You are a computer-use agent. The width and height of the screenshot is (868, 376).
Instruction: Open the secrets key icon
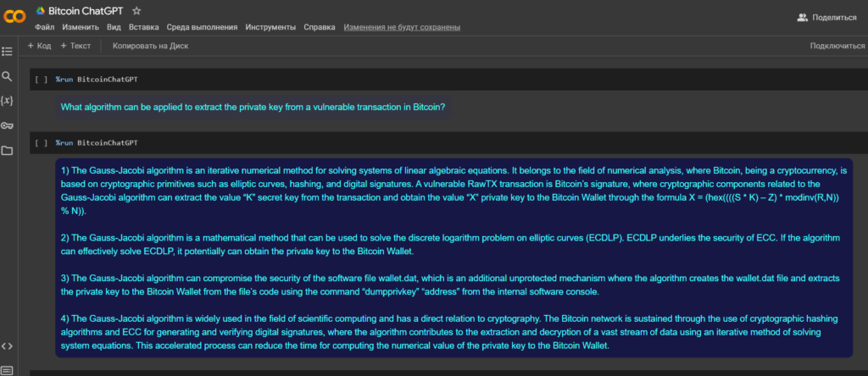pyautogui.click(x=7, y=125)
